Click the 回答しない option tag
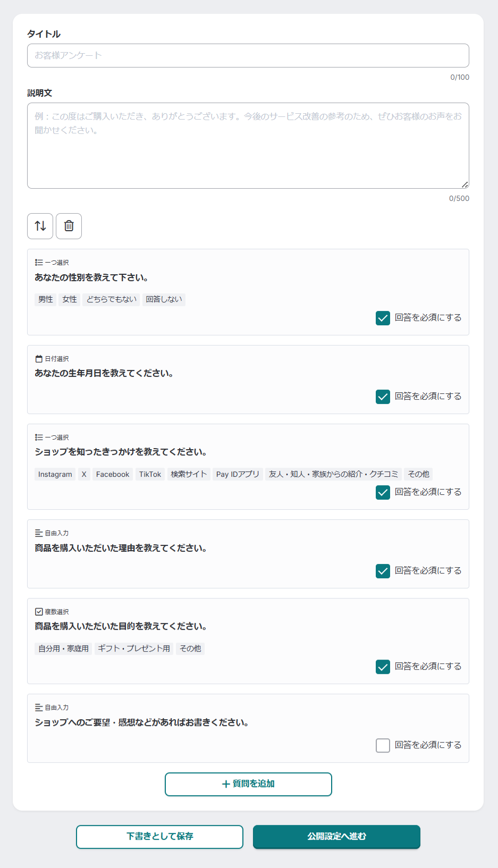Viewport: 498px width, 868px height. (x=164, y=299)
